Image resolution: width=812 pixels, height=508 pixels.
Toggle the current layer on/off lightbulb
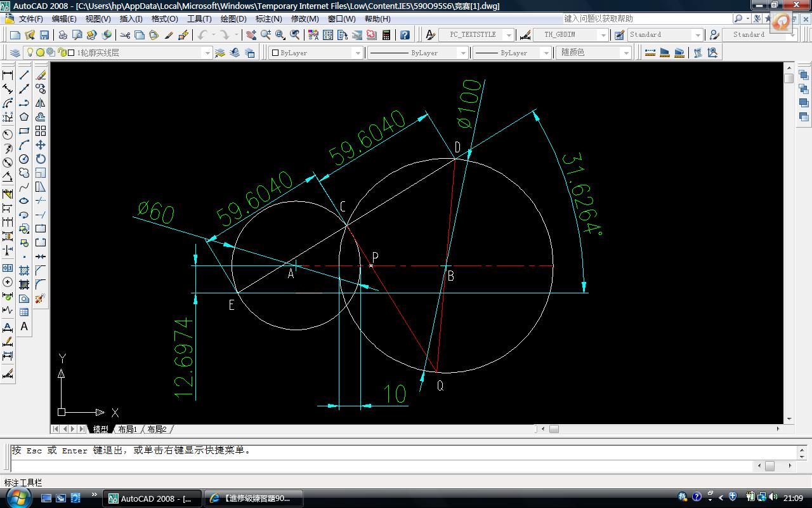pos(30,53)
